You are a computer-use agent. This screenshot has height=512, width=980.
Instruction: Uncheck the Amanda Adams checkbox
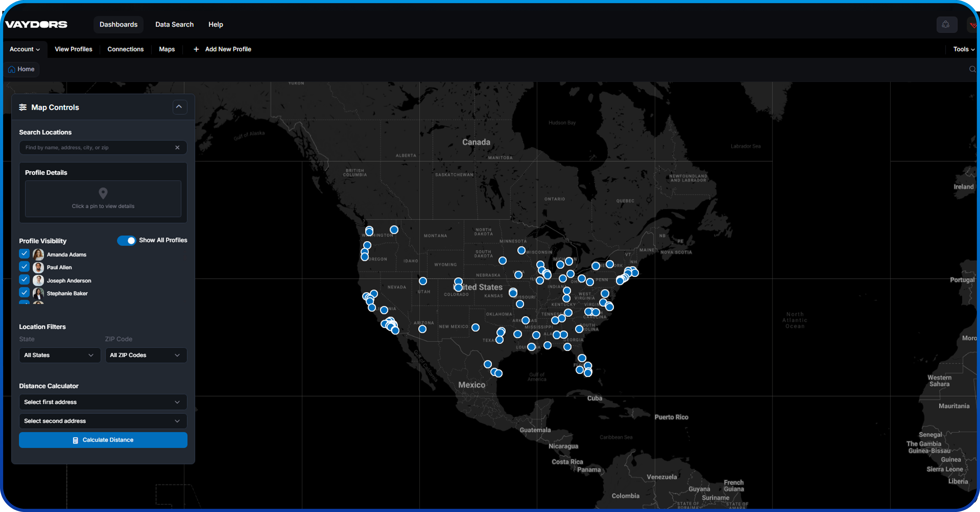[24, 254]
